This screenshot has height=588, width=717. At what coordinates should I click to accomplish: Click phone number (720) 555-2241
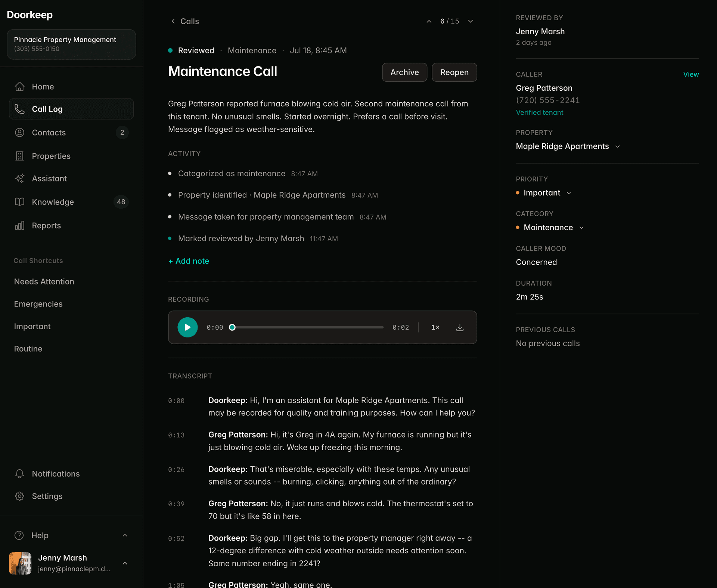[x=548, y=100]
